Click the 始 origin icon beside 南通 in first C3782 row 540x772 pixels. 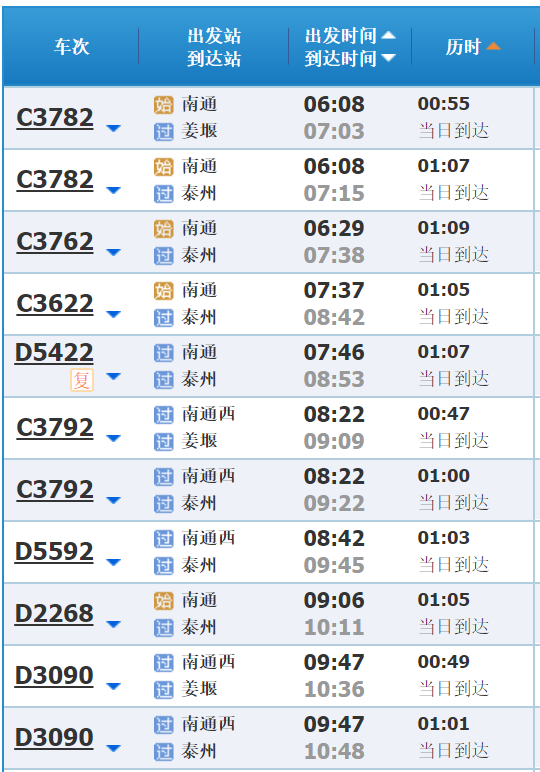(x=163, y=105)
